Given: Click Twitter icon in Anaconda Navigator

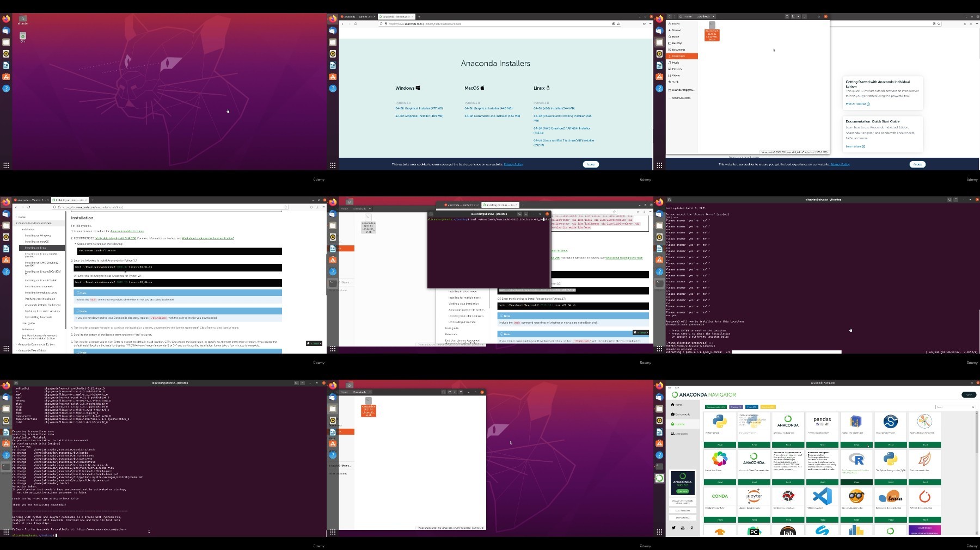Looking at the screenshot, I should click(673, 528).
